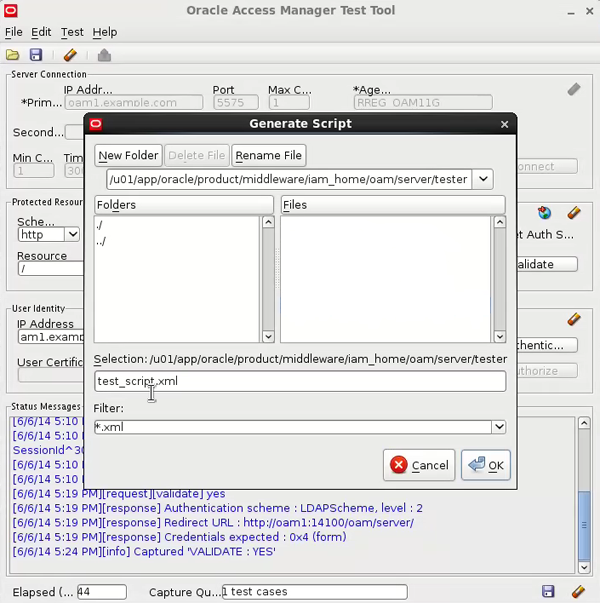
Task: Click the Validate button behind dialog
Action: coord(546,264)
